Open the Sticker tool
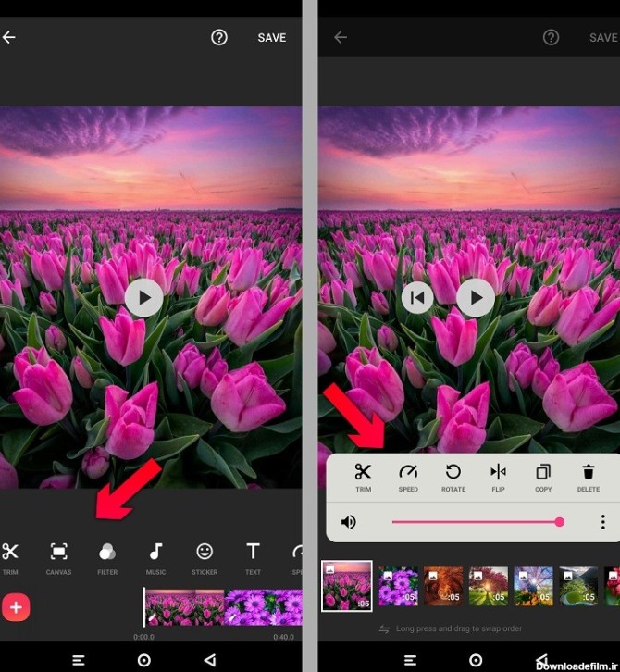The width and height of the screenshot is (620, 672). click(205, 553)
